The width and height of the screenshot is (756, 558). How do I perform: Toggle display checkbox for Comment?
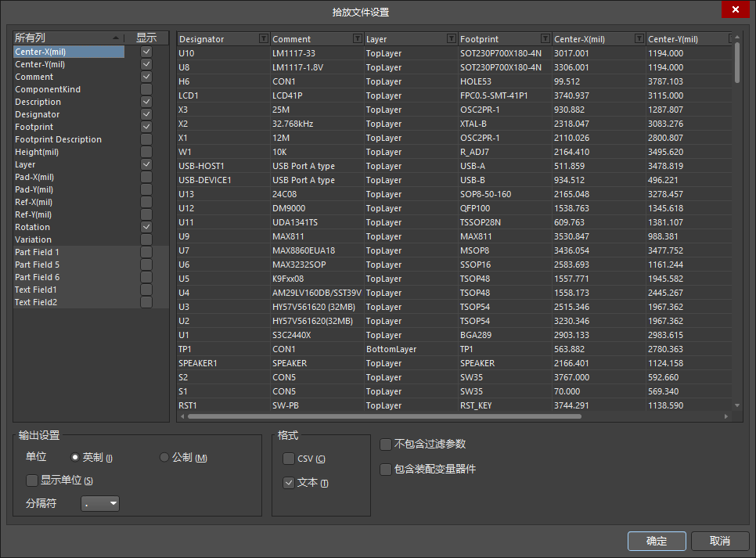coord(146,77)
